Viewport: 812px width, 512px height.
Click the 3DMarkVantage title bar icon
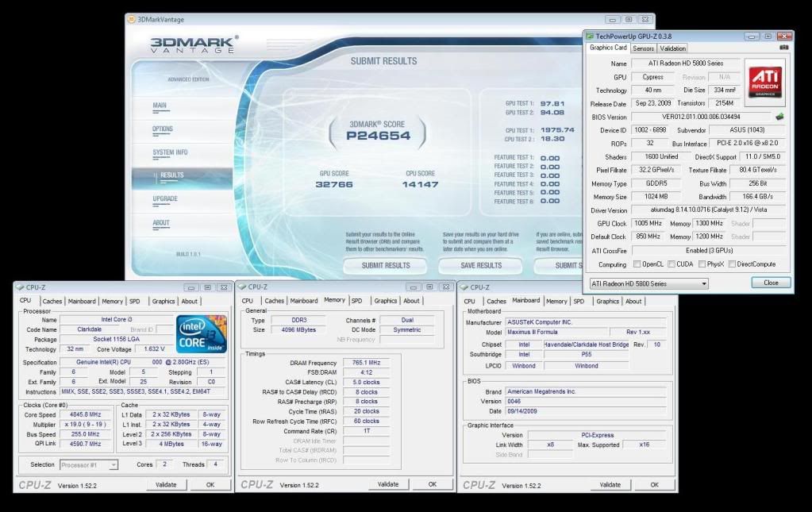pos(132,20)
